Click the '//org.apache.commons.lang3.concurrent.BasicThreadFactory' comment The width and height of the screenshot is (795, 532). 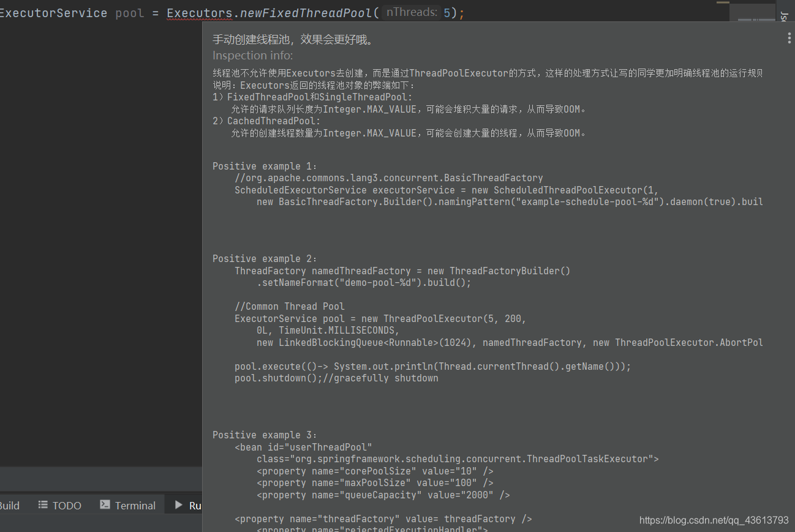389,178
